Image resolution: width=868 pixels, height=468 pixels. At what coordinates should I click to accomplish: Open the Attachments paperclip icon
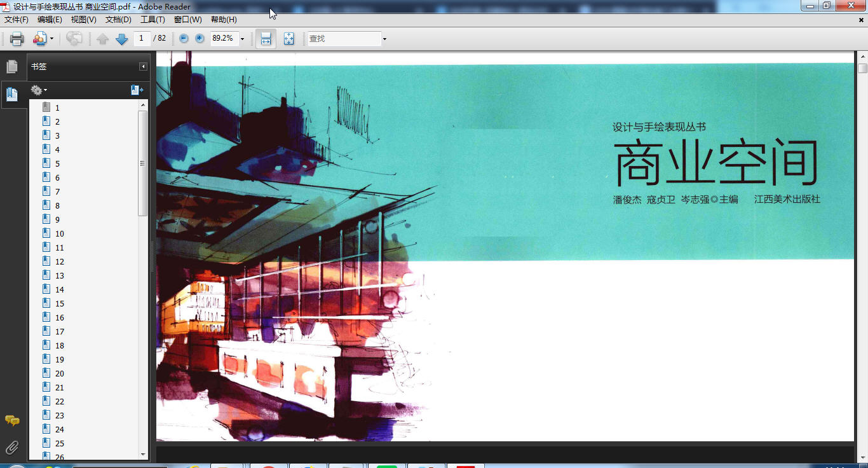tap(12, 447)
